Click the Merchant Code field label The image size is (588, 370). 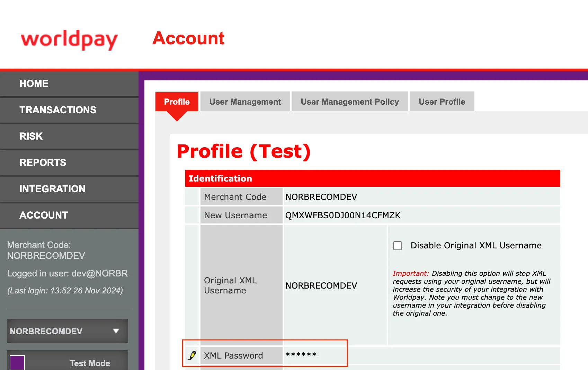tap(235, 197)
